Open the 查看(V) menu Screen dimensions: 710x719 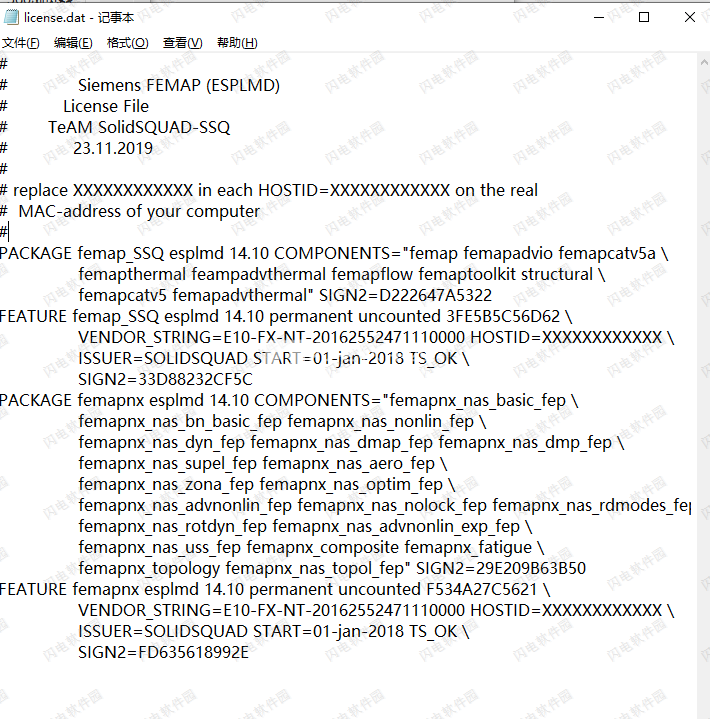tap(183, 43)
